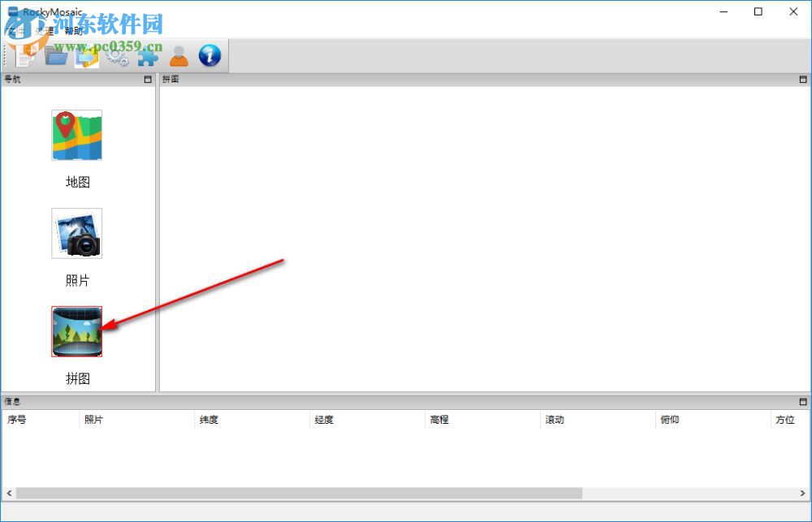Open settings gears icon in toolbar
This screenshot has width=812, height=522.
point(118,55)
